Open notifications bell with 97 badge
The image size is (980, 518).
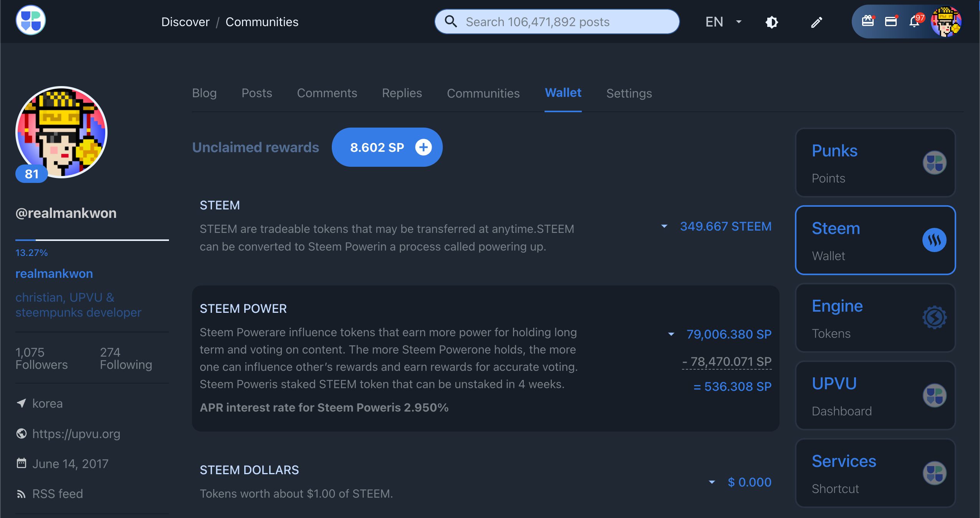[x=914, y=22]
